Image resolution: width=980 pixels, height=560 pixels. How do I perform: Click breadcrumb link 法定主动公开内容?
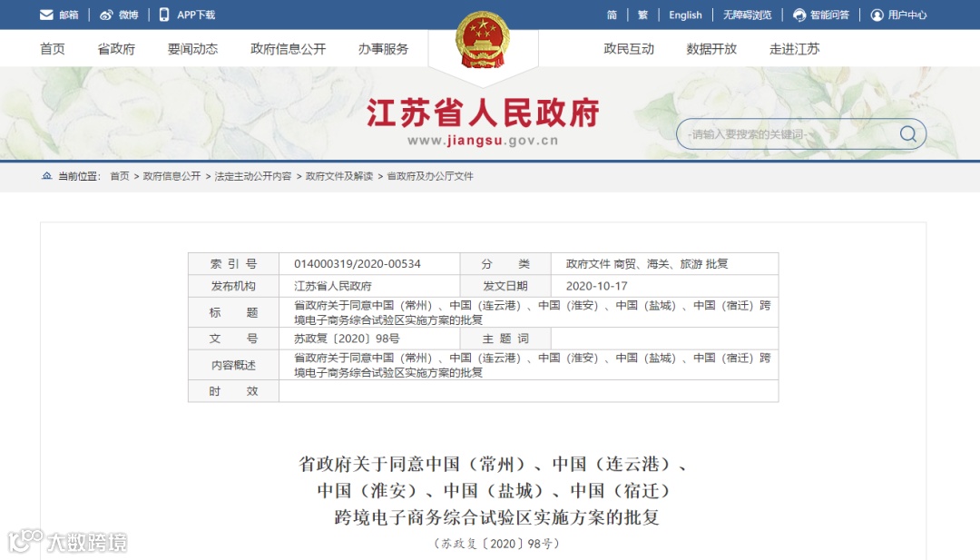253,176
